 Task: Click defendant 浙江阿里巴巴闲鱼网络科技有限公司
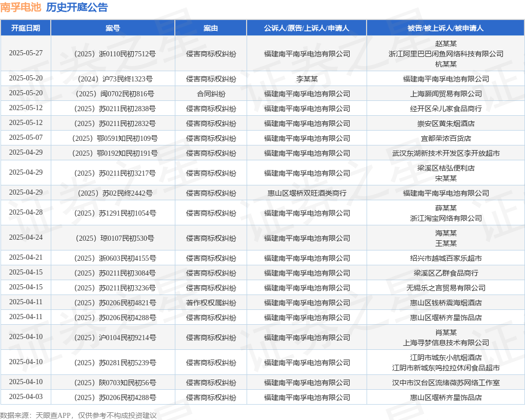(x=446, y=54)
